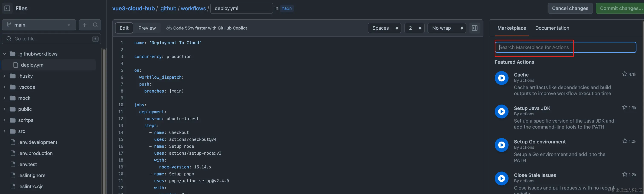Screen dimensions: 644x194
Task: Click the add new file plus icon
Action: [x=85, y=25]
